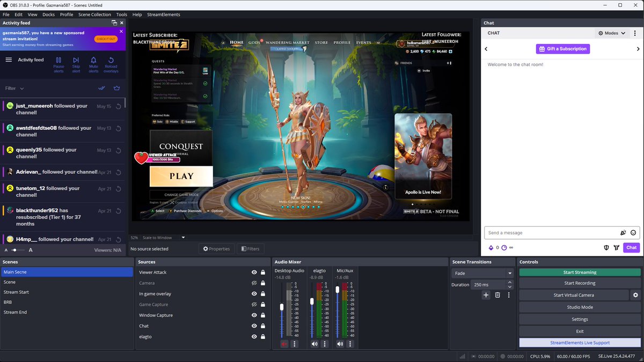Open elagto mixer options menu
The width and height of the screenshot is (644, 362).
pos(325,344)
